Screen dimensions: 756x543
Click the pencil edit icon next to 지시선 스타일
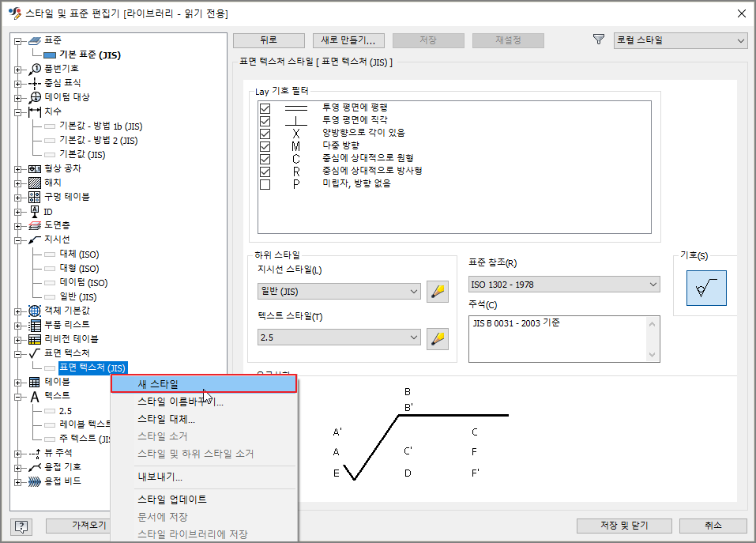pos(438,292)
